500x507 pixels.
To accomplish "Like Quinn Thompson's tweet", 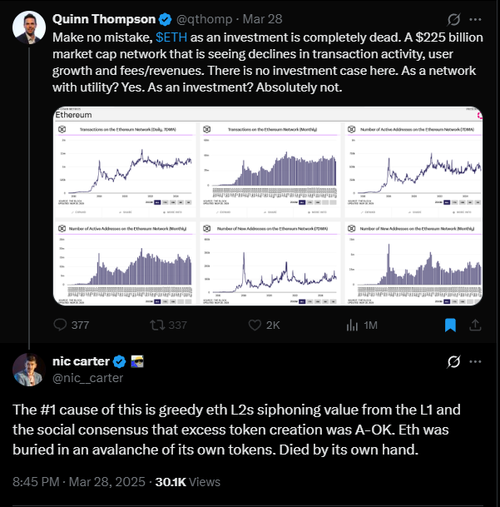I will click(x=264, y=325).
